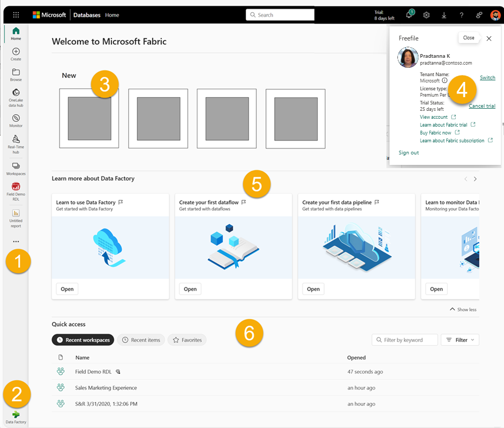Click the Cancel trial link
The width and height of the screenshot is (504, 428).
coord(482,106)
